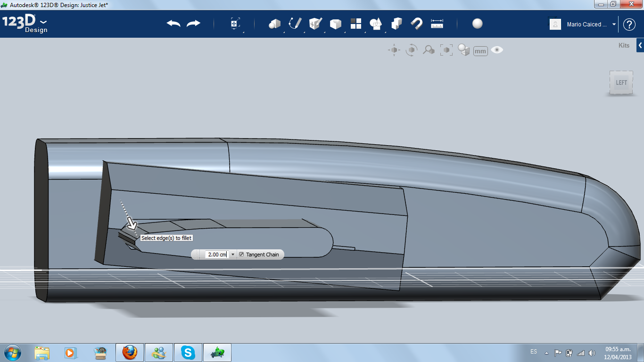Screen dimensions: 644x362
Task: Click the Mario Caiced account name
Action: tap(587, 25)
